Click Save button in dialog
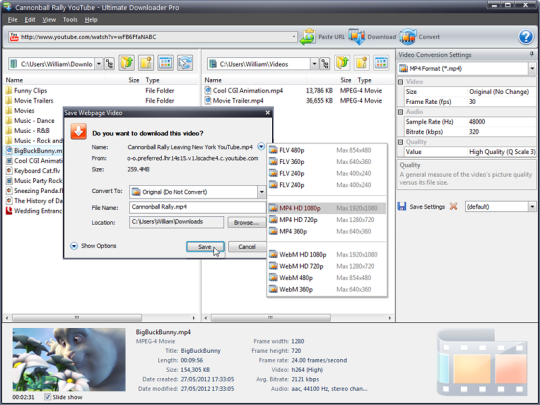 205,247
